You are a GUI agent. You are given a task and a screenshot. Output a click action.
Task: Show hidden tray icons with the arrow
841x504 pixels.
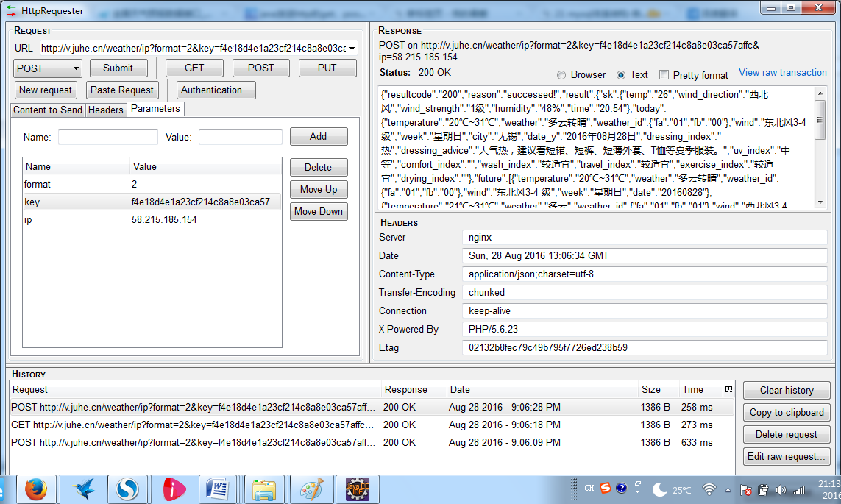(728, 490)
